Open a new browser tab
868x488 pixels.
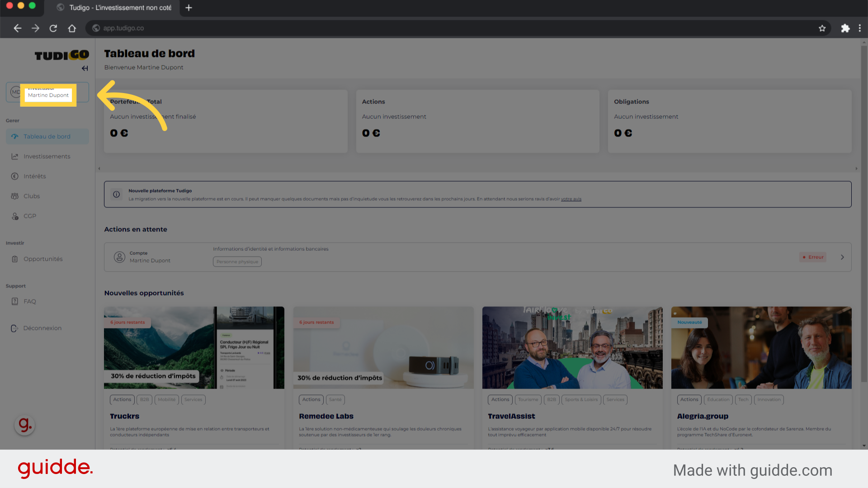[x=189, y=8]
